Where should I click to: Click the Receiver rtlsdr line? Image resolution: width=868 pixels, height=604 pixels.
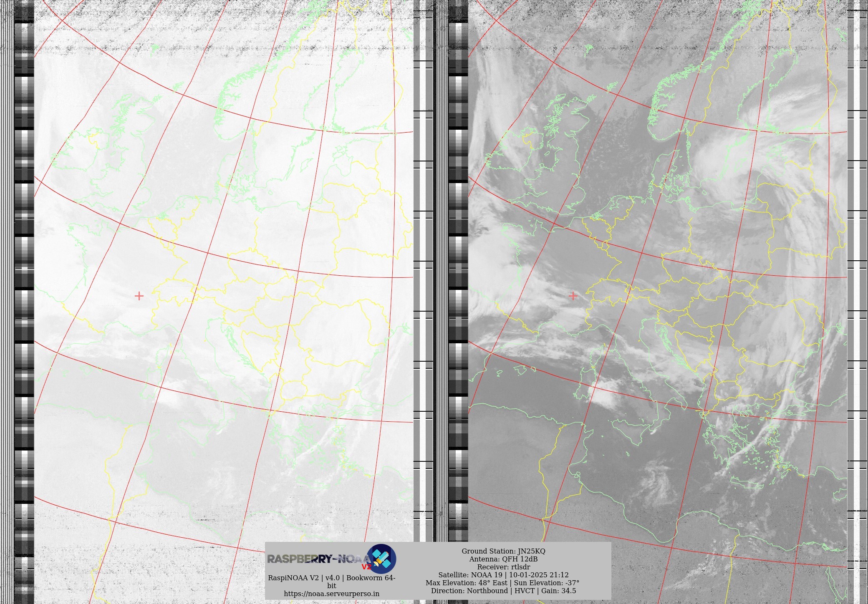[x=503, y=567]
